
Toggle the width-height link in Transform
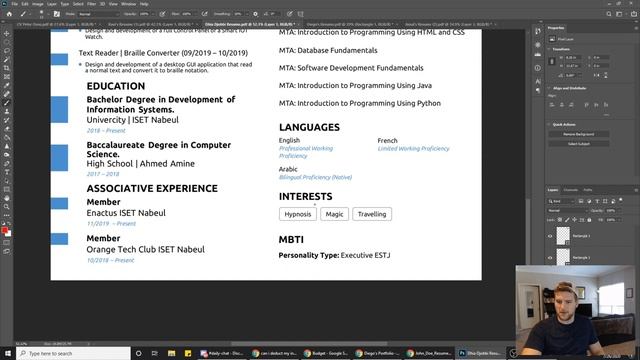pyautogui.click(x=552, y=61)
